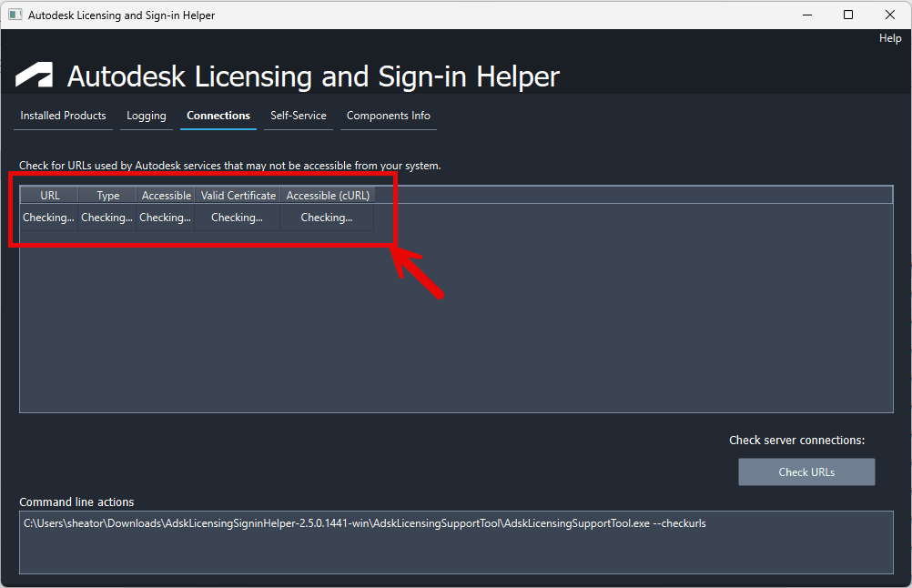Select the Checking... cell under Accessible (cURL)
Image resolution: width=912 pixels, height=588 pixels.
pyautogui.click(x=327, y=218)
